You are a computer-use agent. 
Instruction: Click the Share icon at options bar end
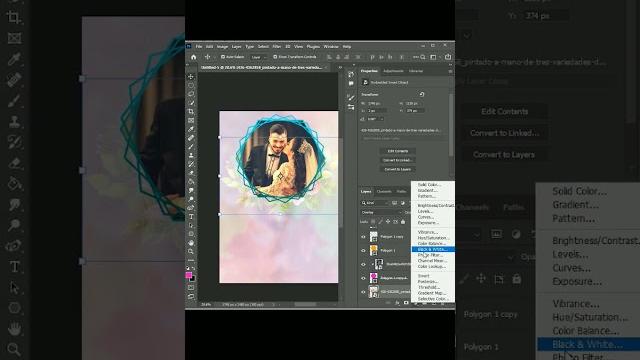(448, 57)
